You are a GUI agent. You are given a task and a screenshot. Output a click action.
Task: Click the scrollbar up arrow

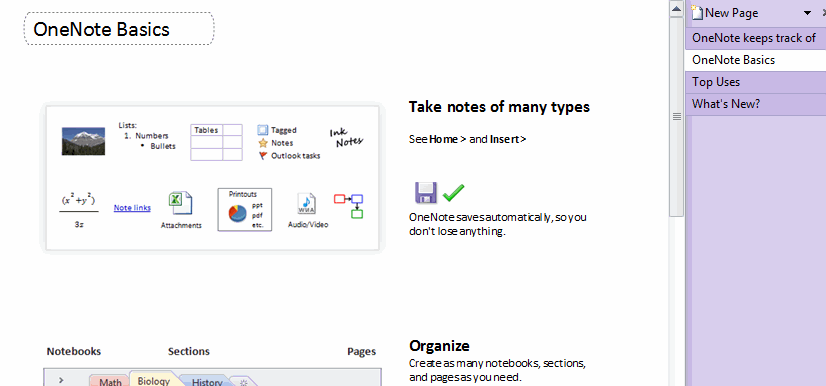point(676,9)
